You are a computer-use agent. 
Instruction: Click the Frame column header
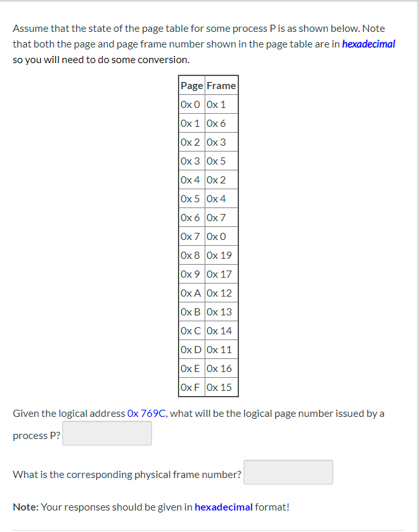(x=220, y=85)
